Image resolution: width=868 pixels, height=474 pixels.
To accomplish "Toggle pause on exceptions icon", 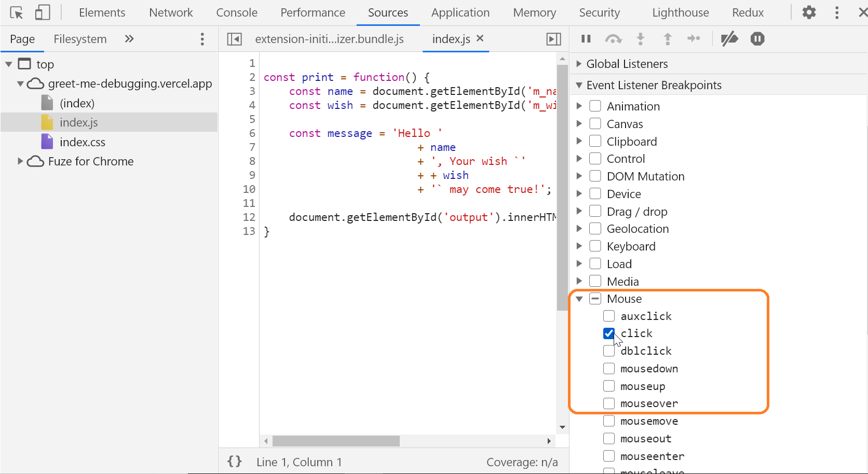I will pyautogui.click(x=757, y=39).
